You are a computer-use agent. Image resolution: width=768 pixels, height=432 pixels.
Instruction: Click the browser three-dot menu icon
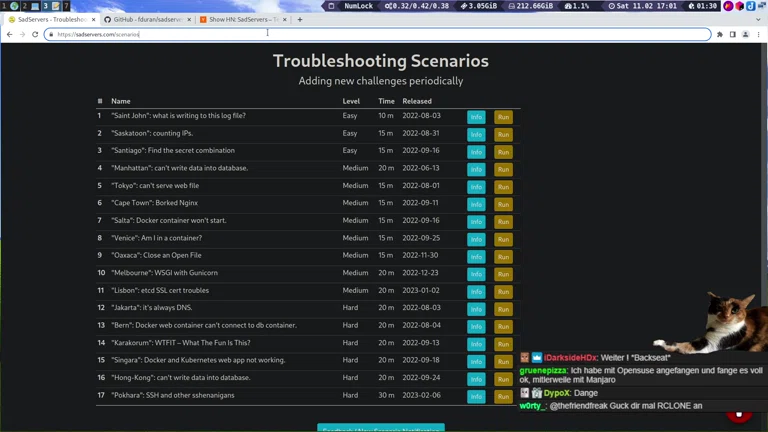(759, 34)
